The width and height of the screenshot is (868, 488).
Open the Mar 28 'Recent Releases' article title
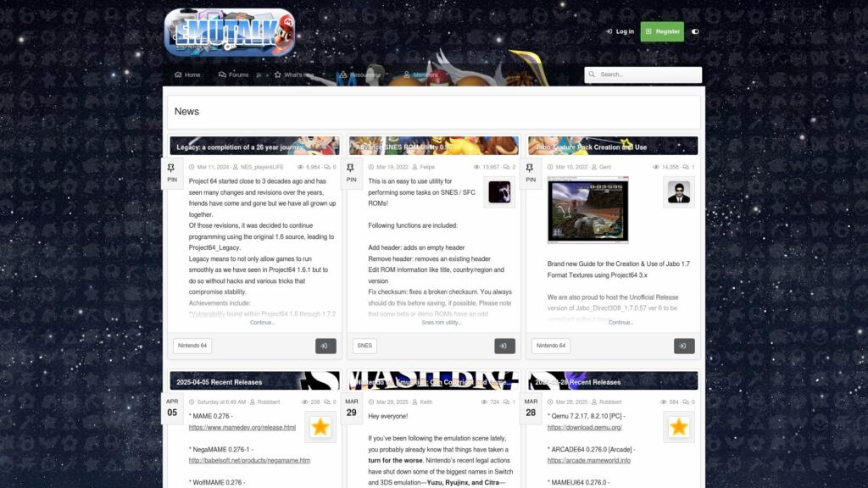point(578,382)
